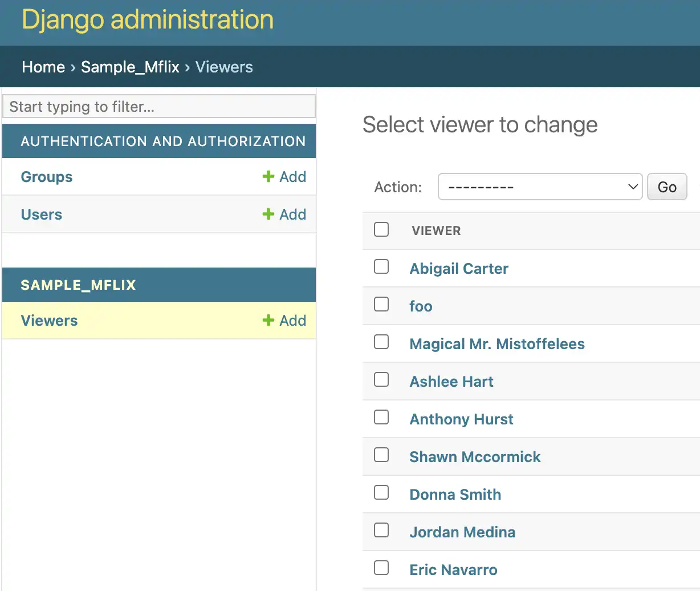
Task: Select the check all viewers checkbox in header
Action: (381, 229)
